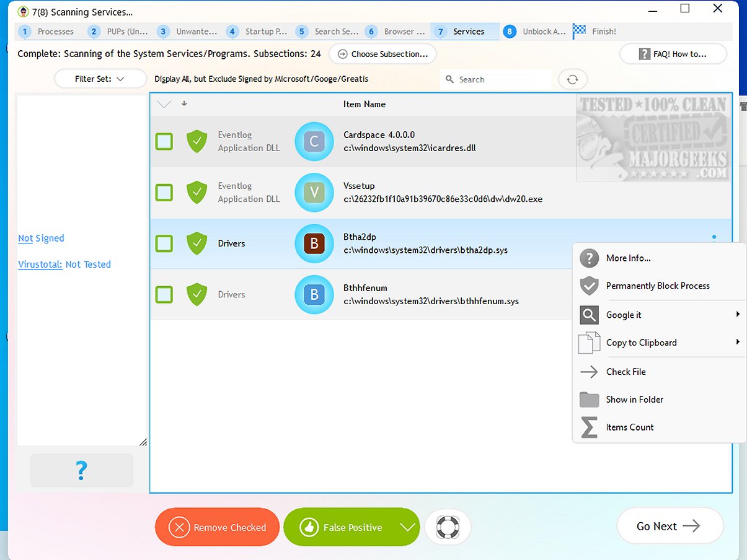747x560 pixels.
Task: Click the sort down arrow in list header
Action: click(x=184, y=103)
